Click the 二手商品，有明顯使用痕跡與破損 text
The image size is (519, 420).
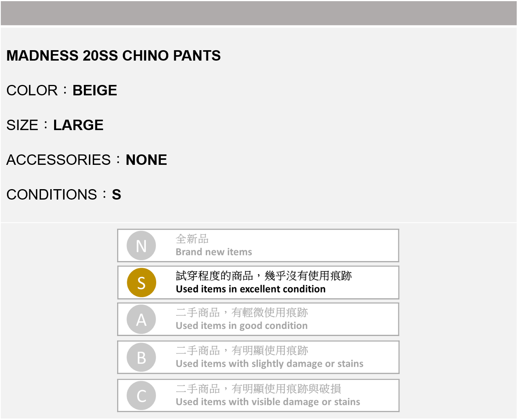click(x=259, y=388)
